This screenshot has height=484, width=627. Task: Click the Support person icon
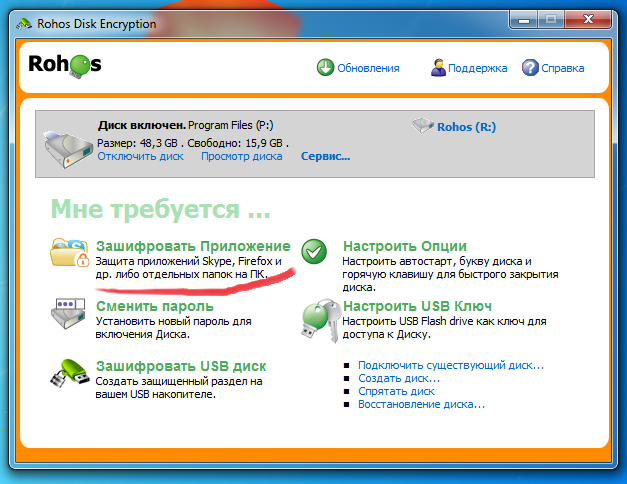(438, 67)
